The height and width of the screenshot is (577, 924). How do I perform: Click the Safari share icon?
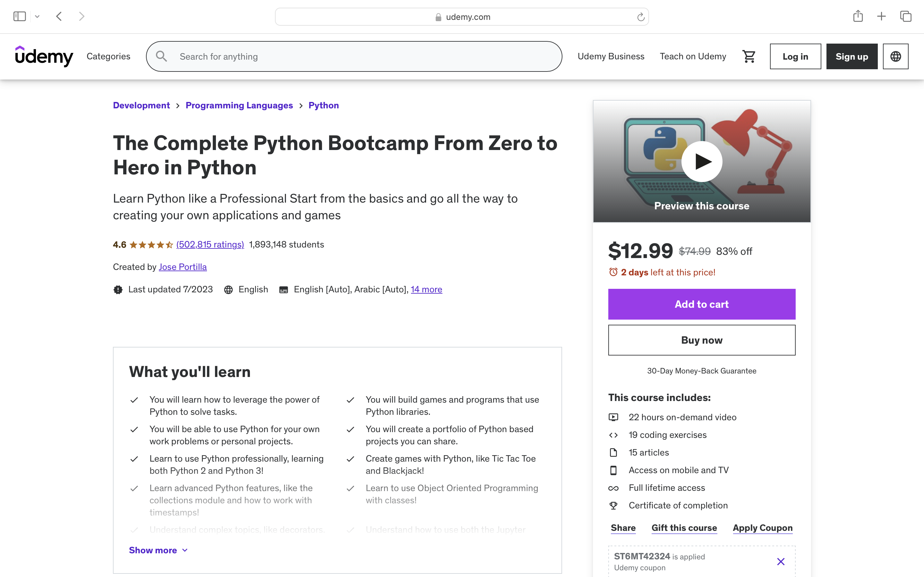858,16
